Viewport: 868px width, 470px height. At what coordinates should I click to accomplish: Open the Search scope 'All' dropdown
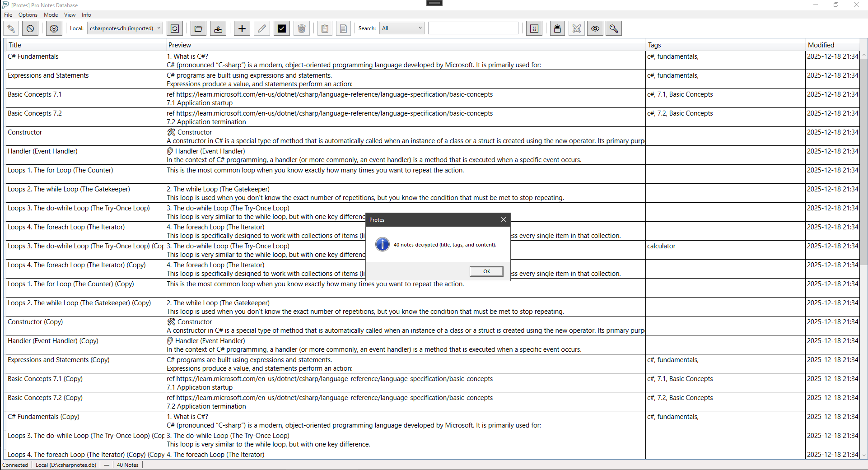[401, 28]
